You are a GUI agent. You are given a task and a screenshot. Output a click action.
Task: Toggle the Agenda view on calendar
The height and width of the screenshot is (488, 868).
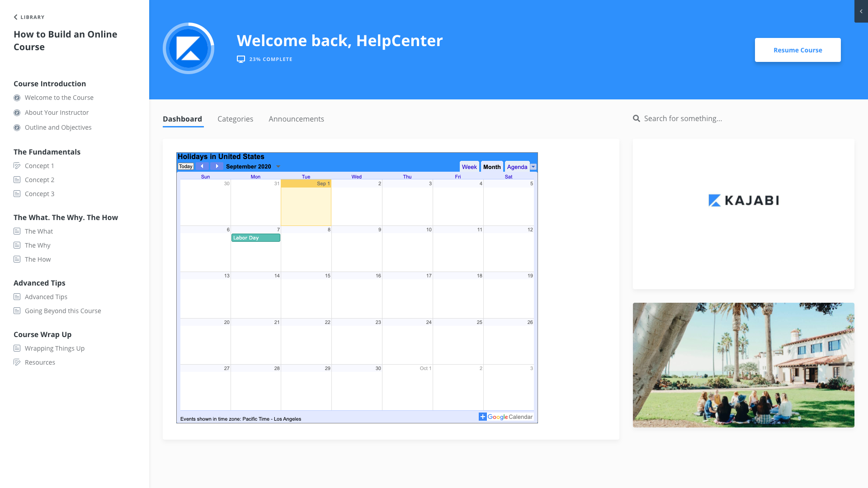(516, 167)
